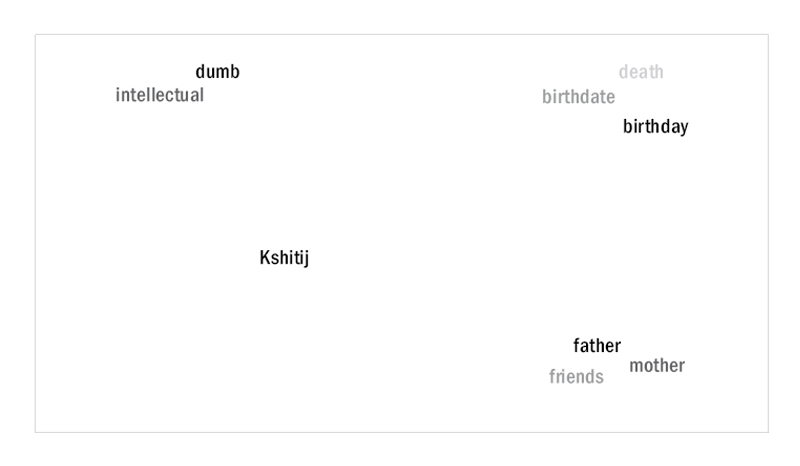
Task: Select the faded word "death"
Action: point(641,72)
